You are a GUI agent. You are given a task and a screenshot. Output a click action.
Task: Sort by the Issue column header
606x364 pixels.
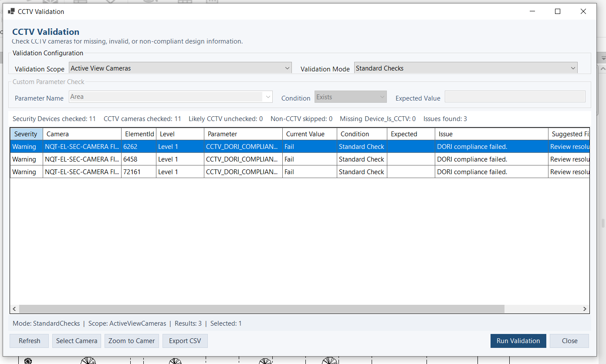pos(491,134)
